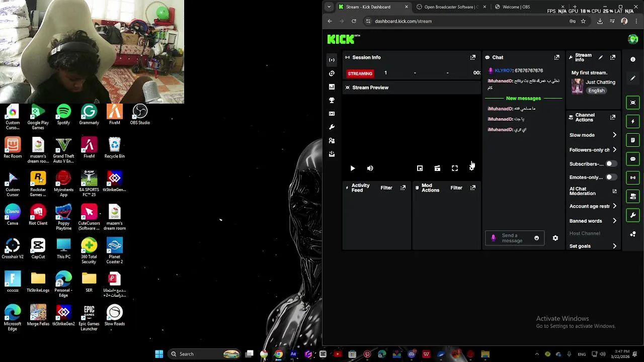Edit stream info with pencil icon
This screenshot has width=644, height=362.
pos(600,57)
